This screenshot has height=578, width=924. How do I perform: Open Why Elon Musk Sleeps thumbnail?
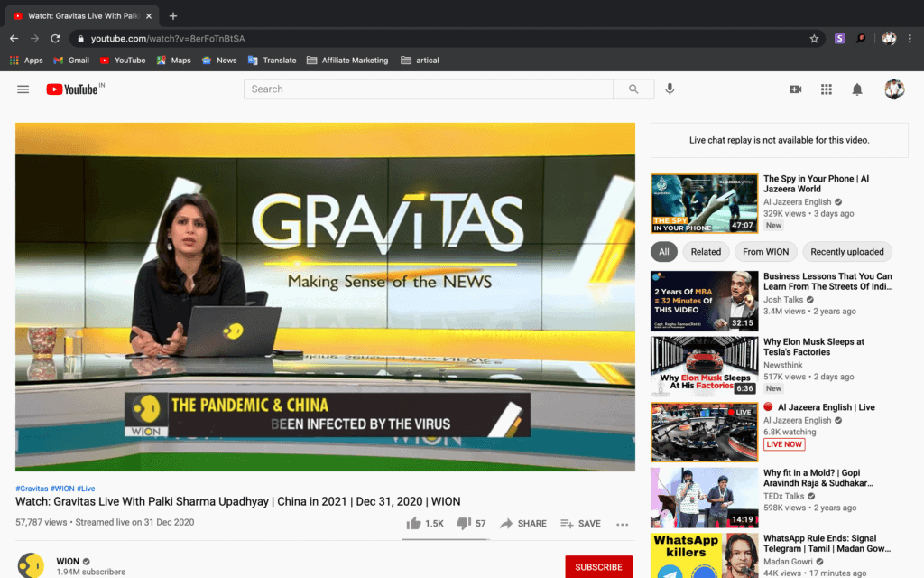(x=704, y=367)
